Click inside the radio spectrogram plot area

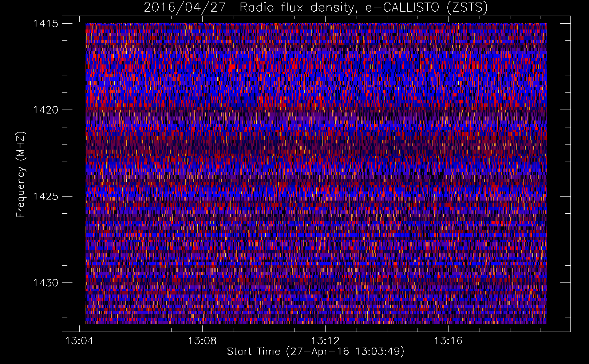coord(316,174)
